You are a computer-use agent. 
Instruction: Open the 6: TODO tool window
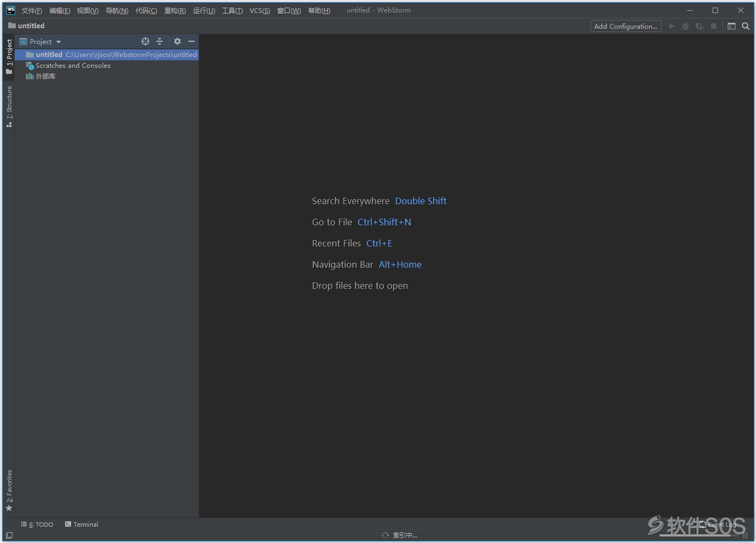tap(37, 525)
